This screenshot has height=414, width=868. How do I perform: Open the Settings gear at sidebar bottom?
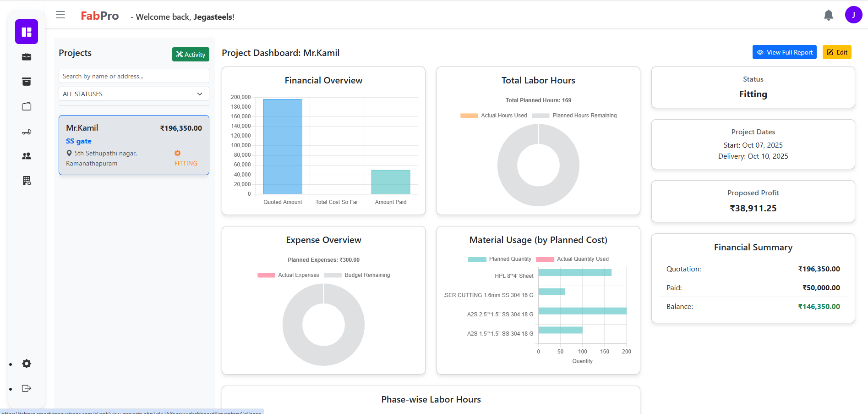[x=26, y=364]
